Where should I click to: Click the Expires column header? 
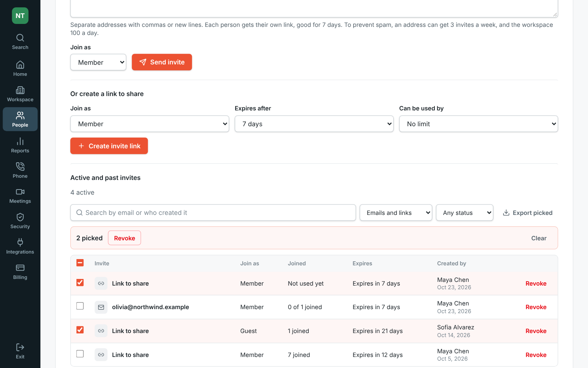pyautogui.click(x=362, y=263)
